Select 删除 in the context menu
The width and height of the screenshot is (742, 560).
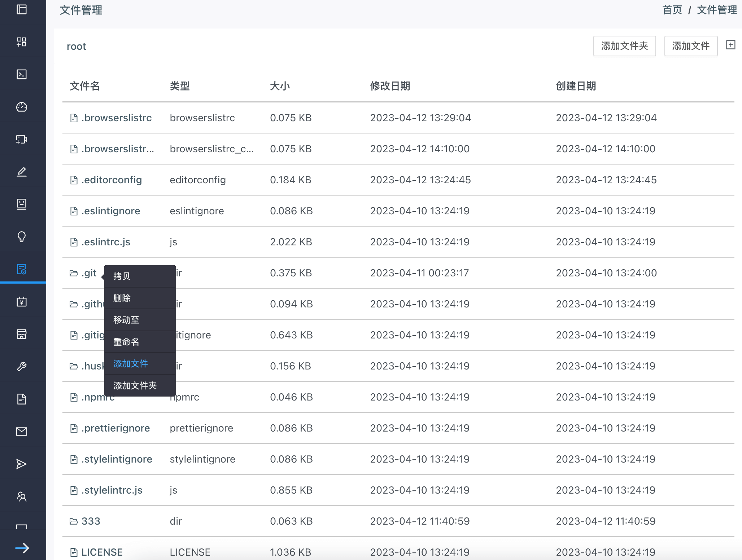click(122, 298)
